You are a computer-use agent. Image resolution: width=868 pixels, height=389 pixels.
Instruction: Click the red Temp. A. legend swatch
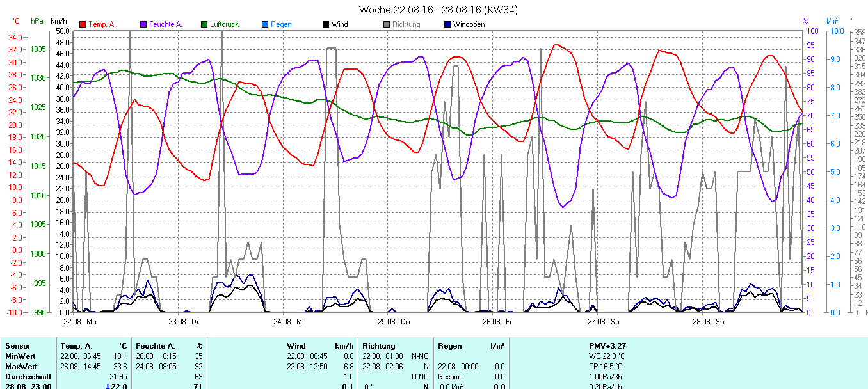point(83,25)
